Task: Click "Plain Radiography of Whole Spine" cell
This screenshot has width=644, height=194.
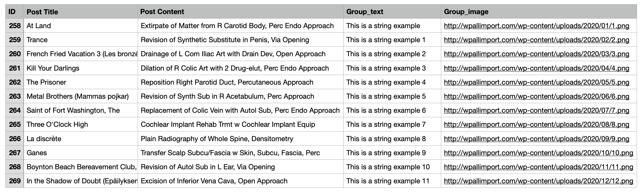Action: (x=217, y=139)
